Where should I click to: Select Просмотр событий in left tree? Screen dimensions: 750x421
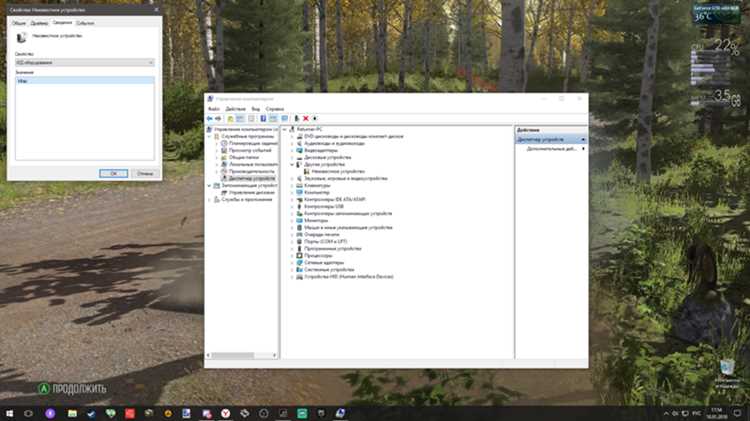click(x=250, y=150)
